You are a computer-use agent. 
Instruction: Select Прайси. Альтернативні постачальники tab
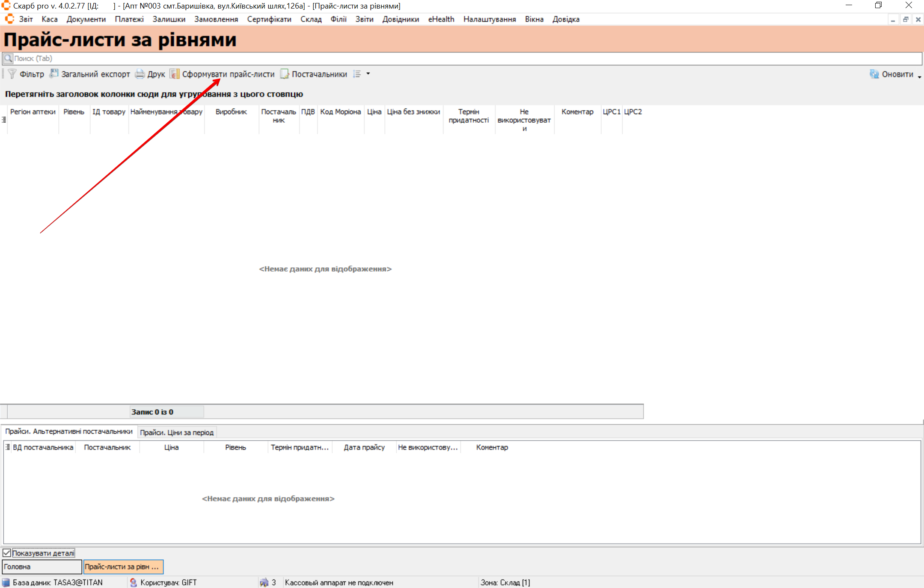coord(69,431)
